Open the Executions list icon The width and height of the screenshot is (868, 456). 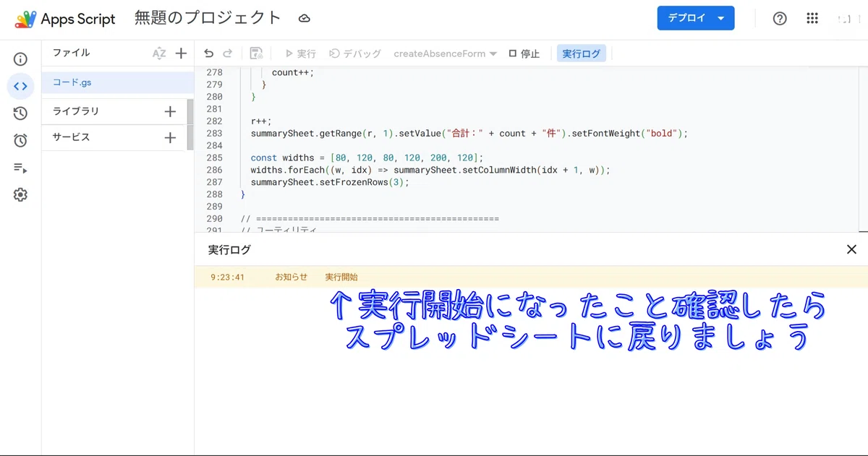click(x=20, y=168)
